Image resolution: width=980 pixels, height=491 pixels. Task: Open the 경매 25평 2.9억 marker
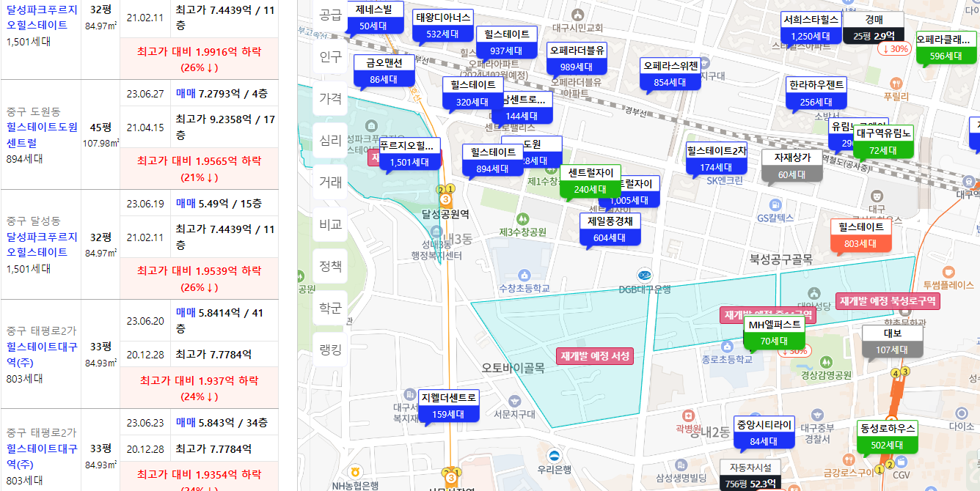coord(874,28)
